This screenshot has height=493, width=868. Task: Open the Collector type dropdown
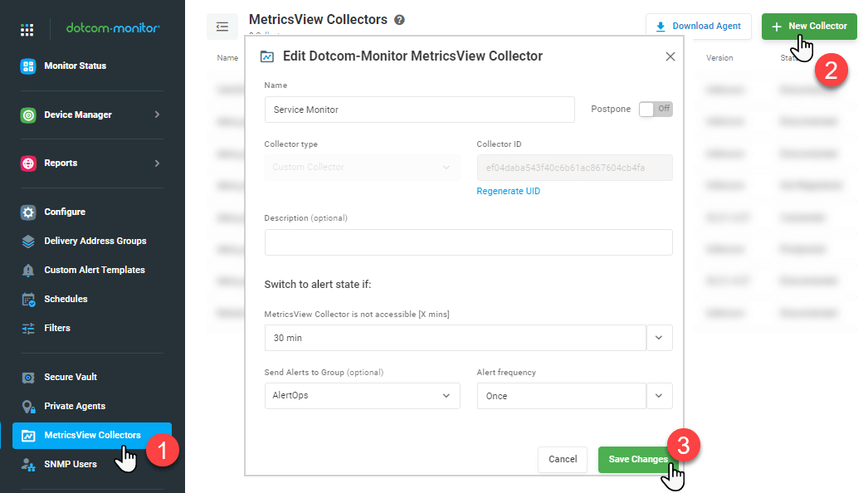point(362,168)
